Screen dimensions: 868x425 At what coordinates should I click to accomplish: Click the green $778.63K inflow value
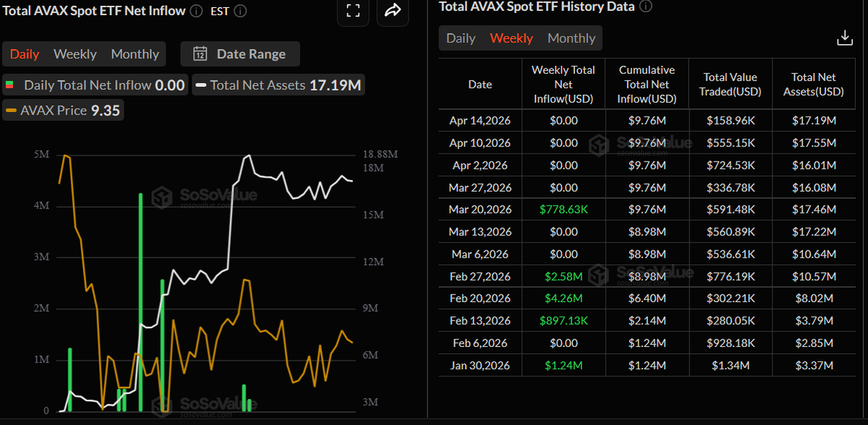click(x=563, y=209)
